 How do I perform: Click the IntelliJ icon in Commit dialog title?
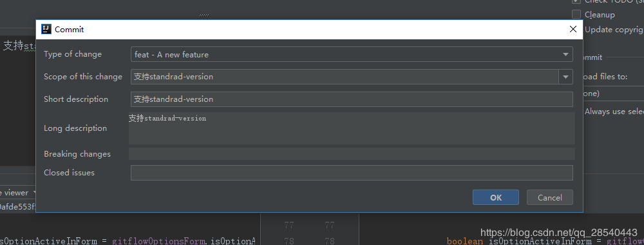pos(46,29)
